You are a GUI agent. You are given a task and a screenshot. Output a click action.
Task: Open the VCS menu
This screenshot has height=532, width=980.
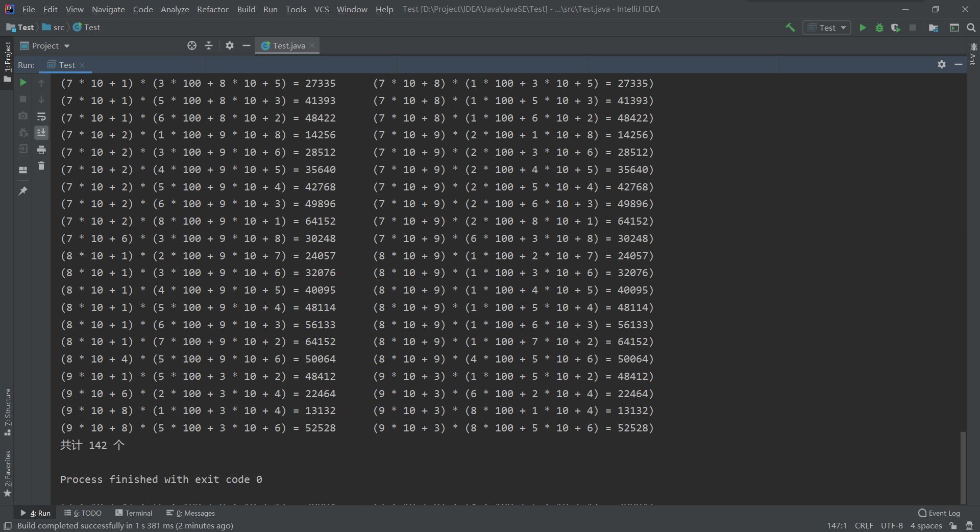(x=322, y=9)
